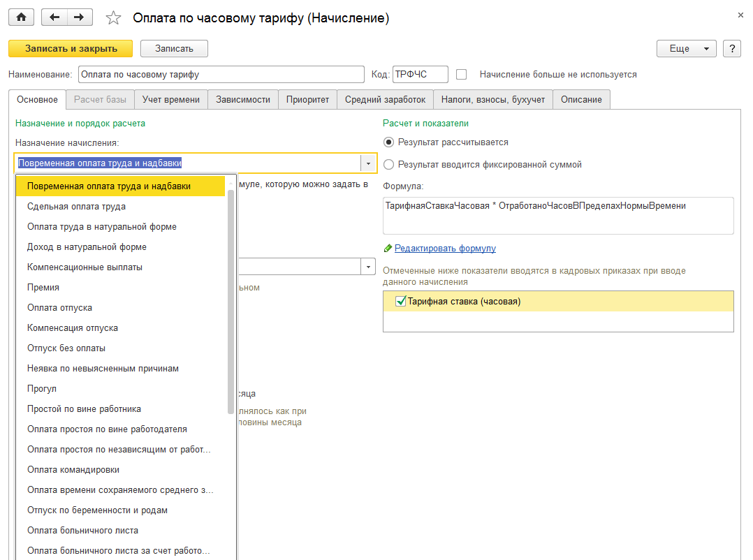Viewport: 753px width, 560px height.
Task: Open the 'Средний заработок' tab
Action: coord(385,99)
